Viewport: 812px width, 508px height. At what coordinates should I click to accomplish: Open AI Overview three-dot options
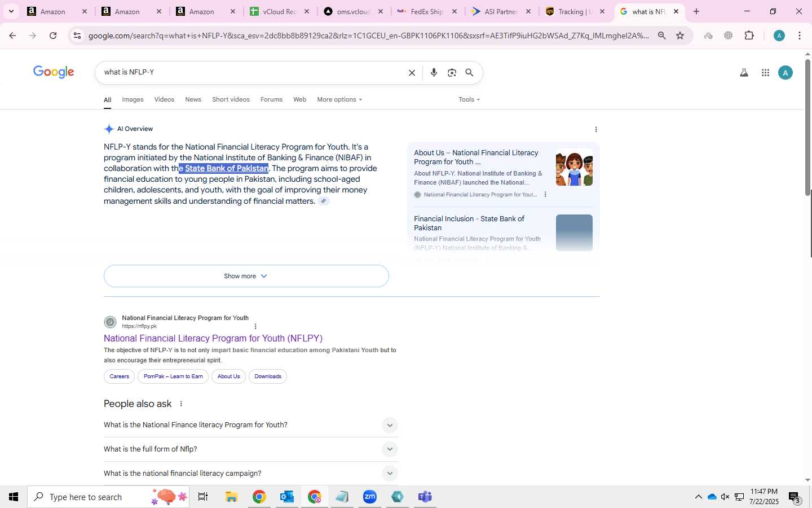click(x=596, y=129)
